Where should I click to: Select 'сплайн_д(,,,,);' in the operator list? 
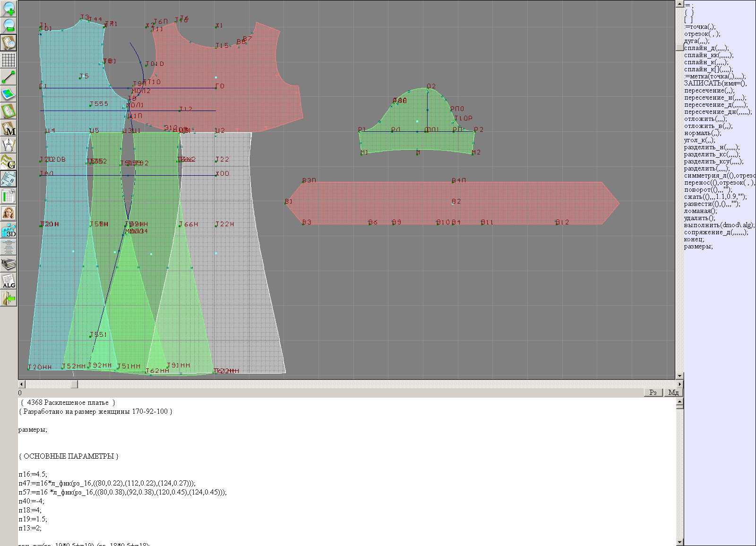pos(706,48)
